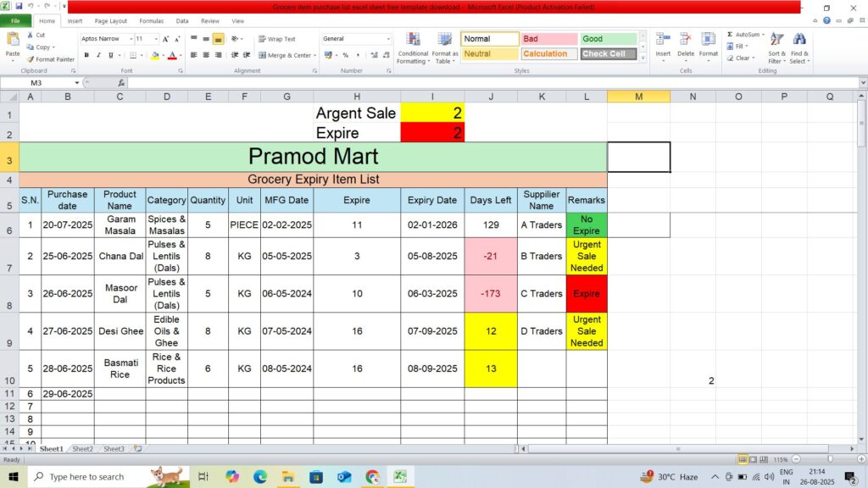Toggle Italic formatting
The height and width of the screenshot is (488, 868).
pos(98,55)
